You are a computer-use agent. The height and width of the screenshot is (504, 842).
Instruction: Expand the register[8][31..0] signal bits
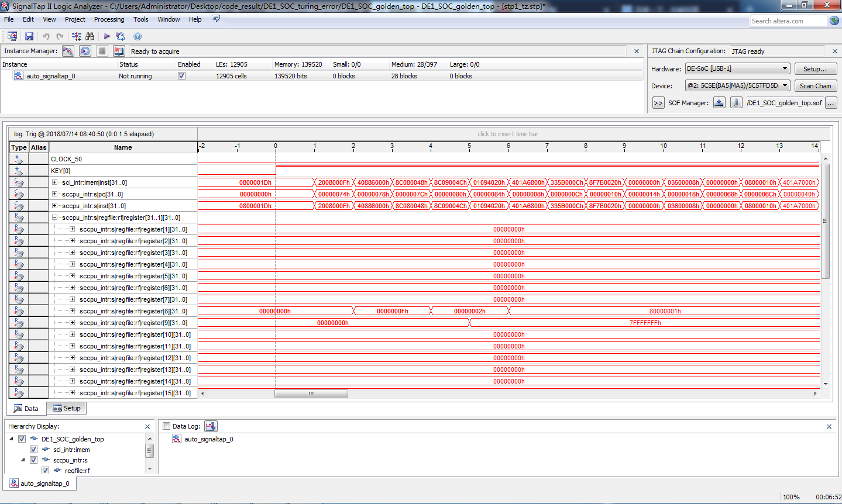point(73,311)
